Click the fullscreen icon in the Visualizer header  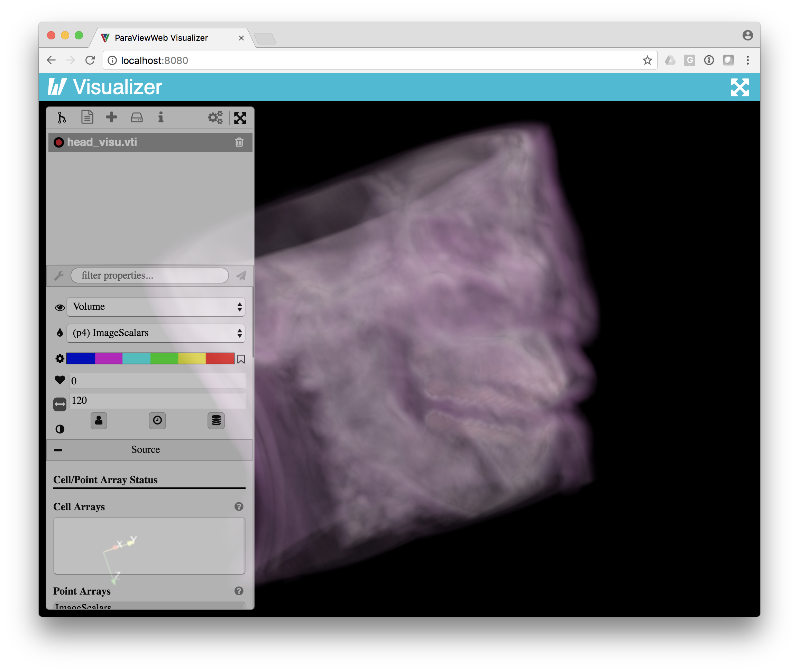pyautogui.click(x=740, y=87)
